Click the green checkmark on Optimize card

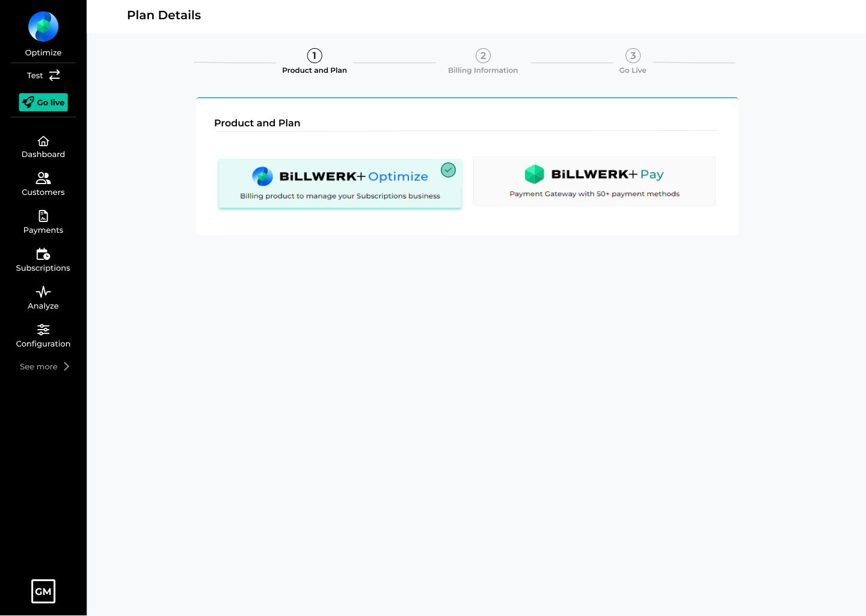tap(449, 170)
